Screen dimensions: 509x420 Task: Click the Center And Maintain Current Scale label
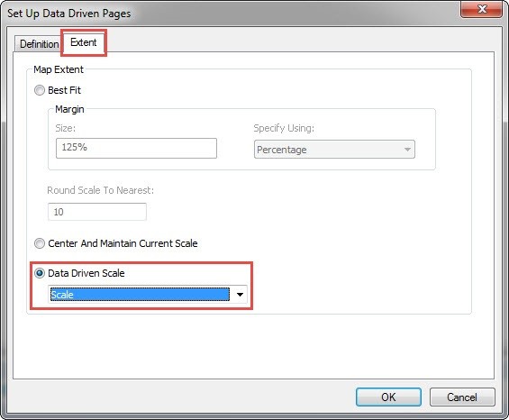tap(123, 243)
